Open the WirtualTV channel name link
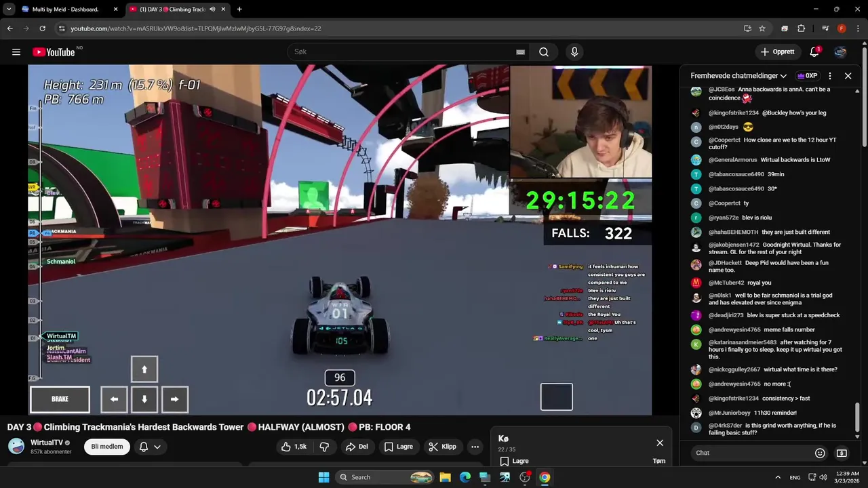Image resolution: width=868 pixels, height=488 pixels. click(47, 442)
